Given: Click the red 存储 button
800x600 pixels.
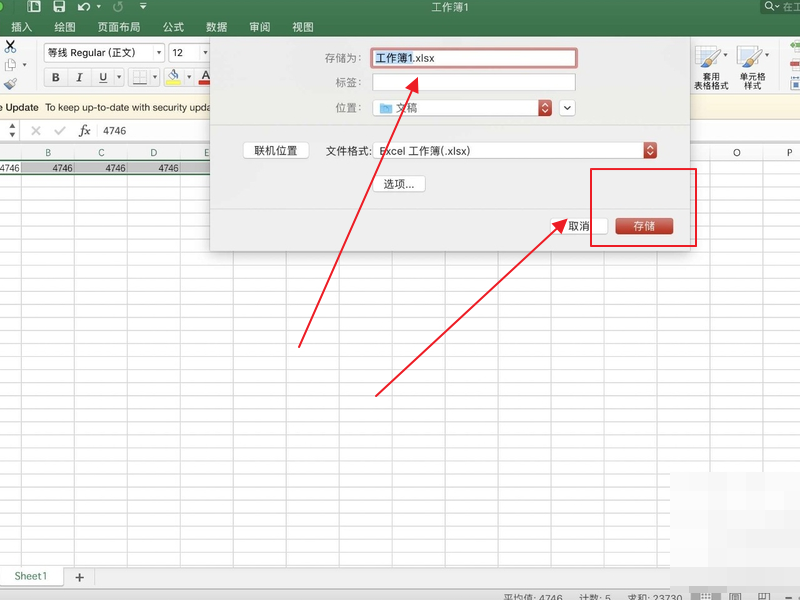Looking at the screenshot, I should [644, 226].
